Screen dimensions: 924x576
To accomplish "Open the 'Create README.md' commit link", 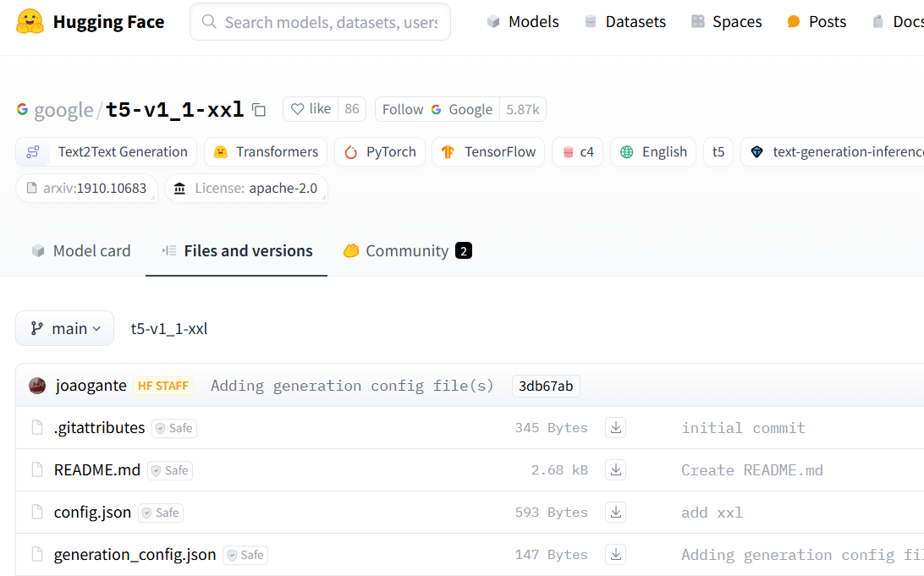I will click(752, 470).
